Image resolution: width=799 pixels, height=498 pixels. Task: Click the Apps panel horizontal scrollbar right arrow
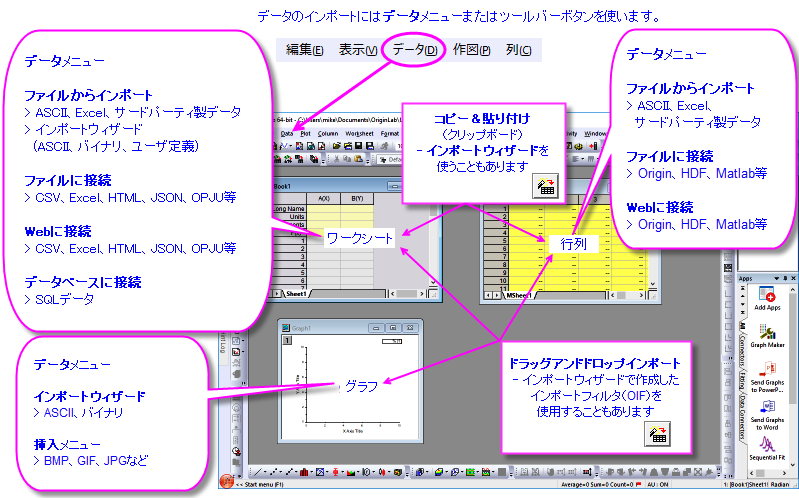(x=785, y=473)
